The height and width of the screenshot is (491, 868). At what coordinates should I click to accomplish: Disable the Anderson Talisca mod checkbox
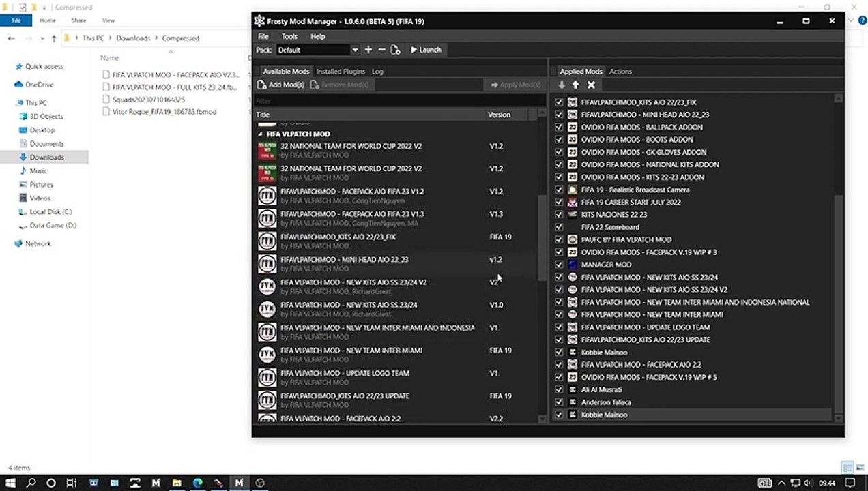tap(559, 402)
